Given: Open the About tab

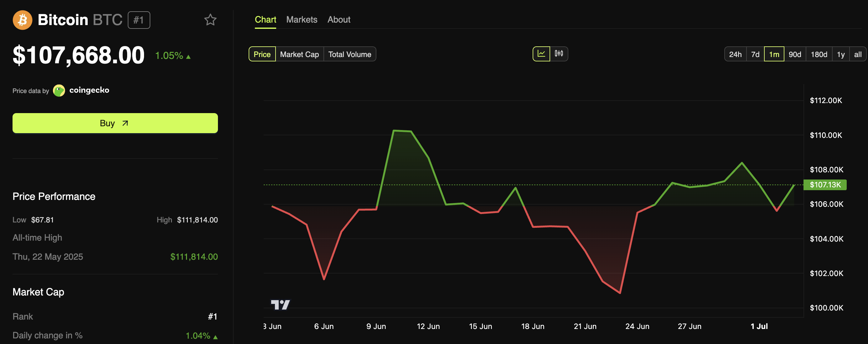Looking at the screenshot, I should (338, 19).
